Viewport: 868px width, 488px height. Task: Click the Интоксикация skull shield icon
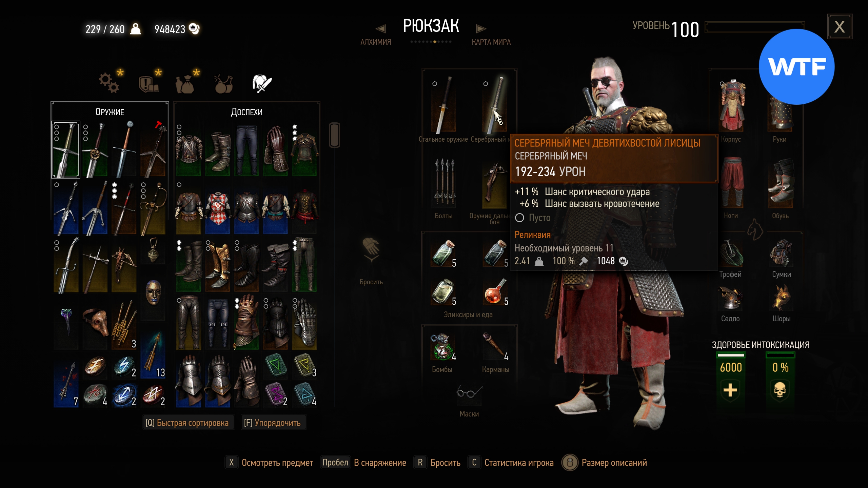click(780, 390)
